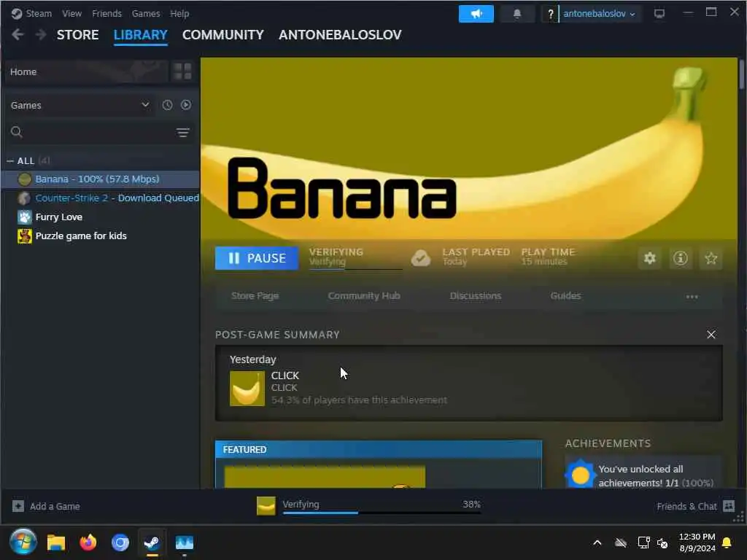
Task: Open the Friends menu
Action: click(x=107, y=13)
